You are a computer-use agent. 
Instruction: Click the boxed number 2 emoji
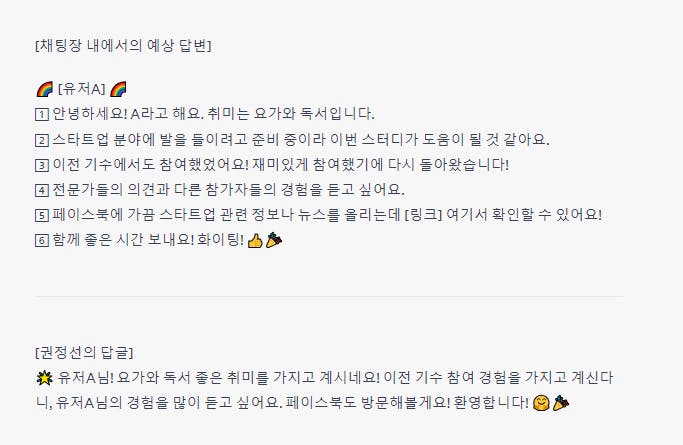42,140
